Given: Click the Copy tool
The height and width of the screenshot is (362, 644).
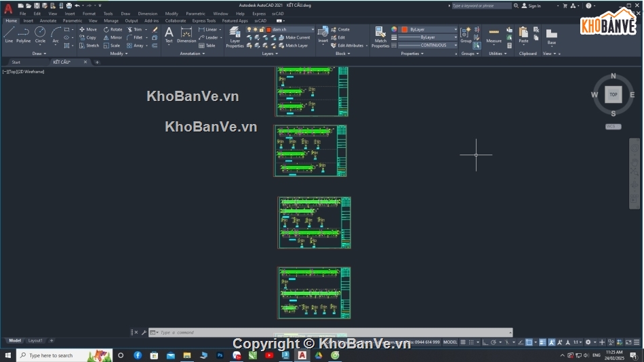Looking at the screenshot, I should tap(87, 37).
